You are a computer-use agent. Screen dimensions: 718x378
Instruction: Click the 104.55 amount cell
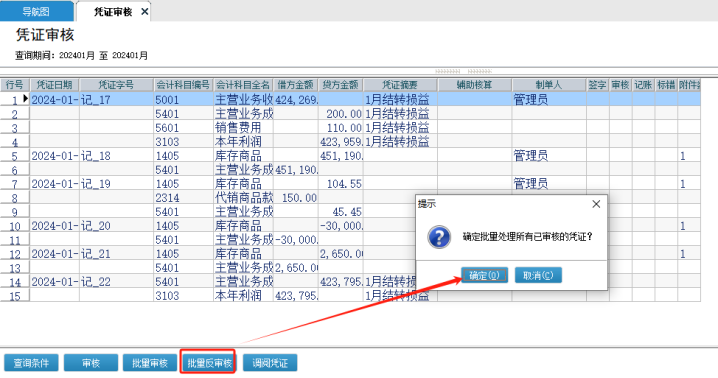point(340,184)
